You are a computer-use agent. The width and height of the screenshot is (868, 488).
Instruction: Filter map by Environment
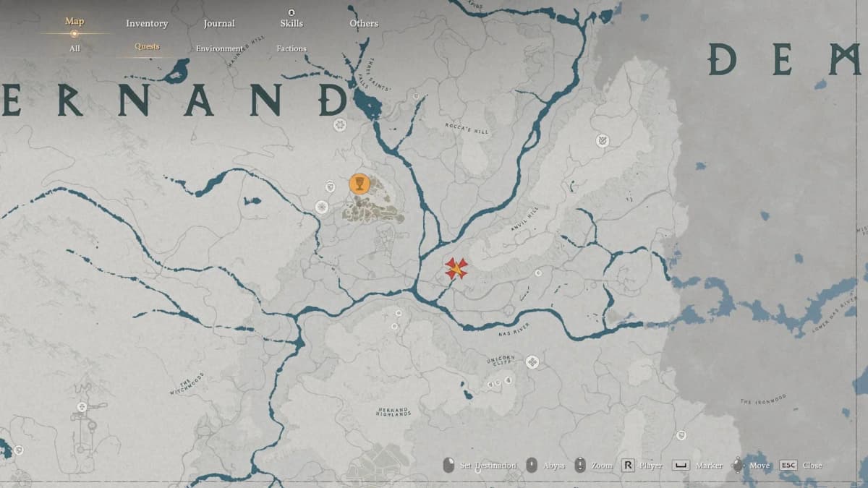219,48
